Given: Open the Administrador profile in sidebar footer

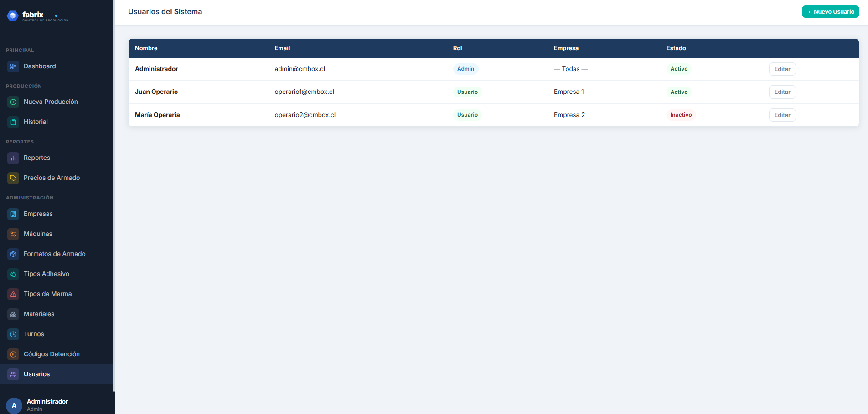Looking at the screenshot, I should tap(47, 405).
